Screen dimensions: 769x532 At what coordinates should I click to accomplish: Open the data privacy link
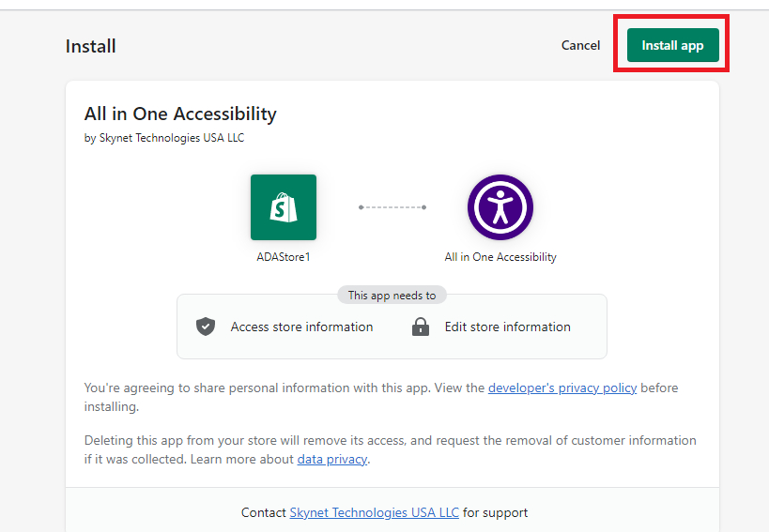pos(332,460)
